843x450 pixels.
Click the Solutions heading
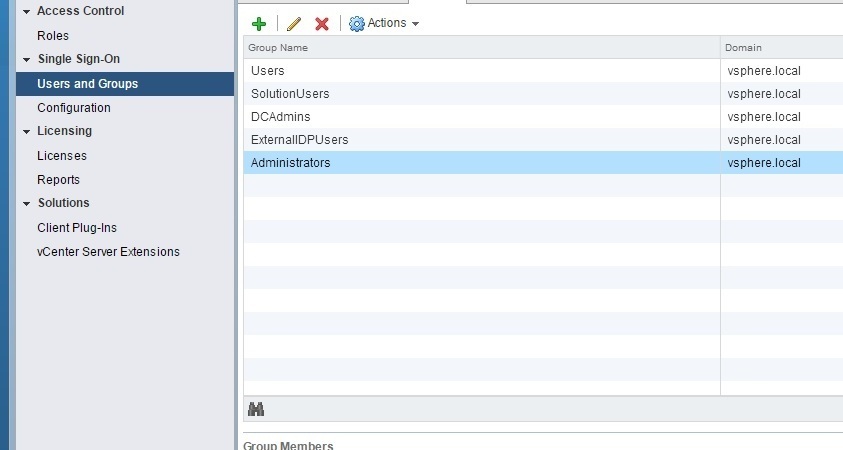(63, 203)
